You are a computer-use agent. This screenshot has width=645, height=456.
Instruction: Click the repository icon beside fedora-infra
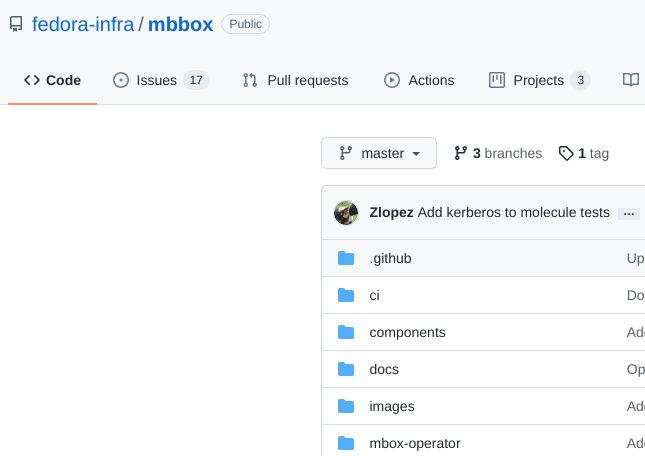[x=16, y=24]
